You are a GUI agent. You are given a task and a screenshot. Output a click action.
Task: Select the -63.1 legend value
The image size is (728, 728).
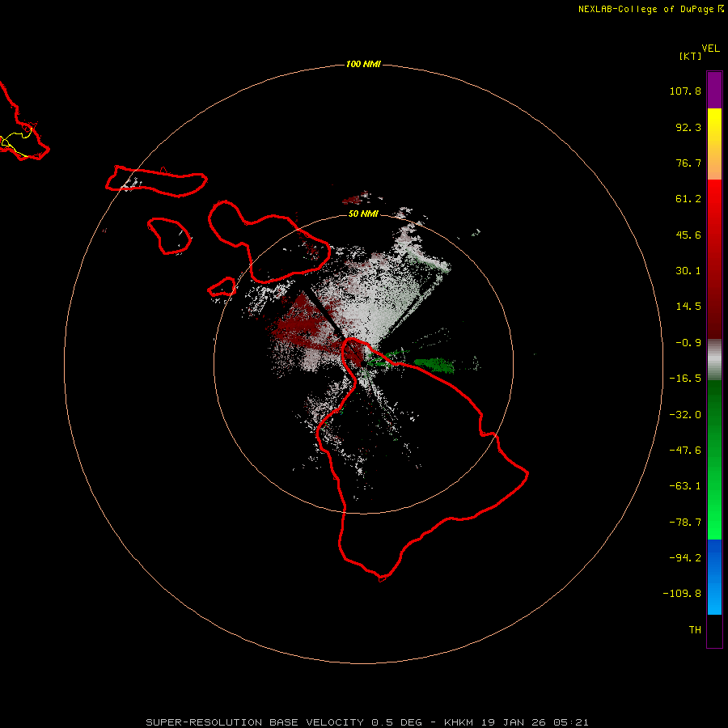(685, 486)
